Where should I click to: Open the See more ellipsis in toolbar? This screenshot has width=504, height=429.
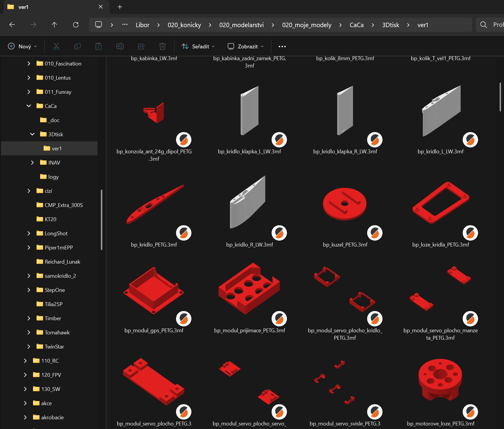[282, 46]
